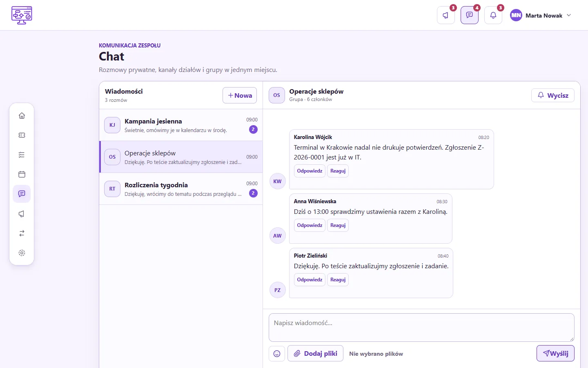588x368 pixels.
Task: Send the message with Wyślij
Action: 555,353
